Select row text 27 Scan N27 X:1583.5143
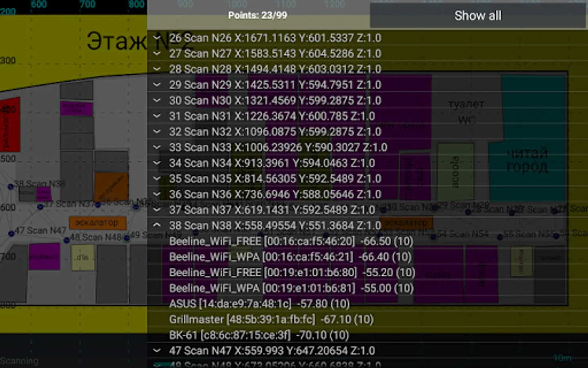 (275, 53)
